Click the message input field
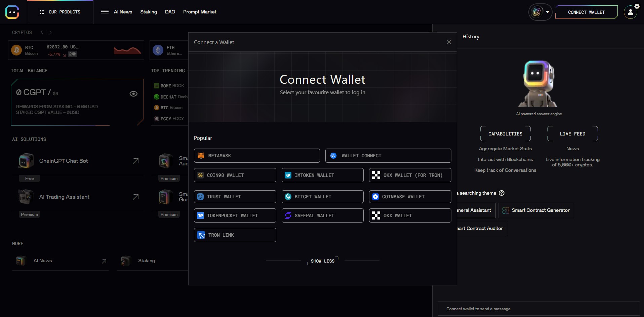Image resolution: width=644 pixels, height=317 pixels. click(539, 309)
